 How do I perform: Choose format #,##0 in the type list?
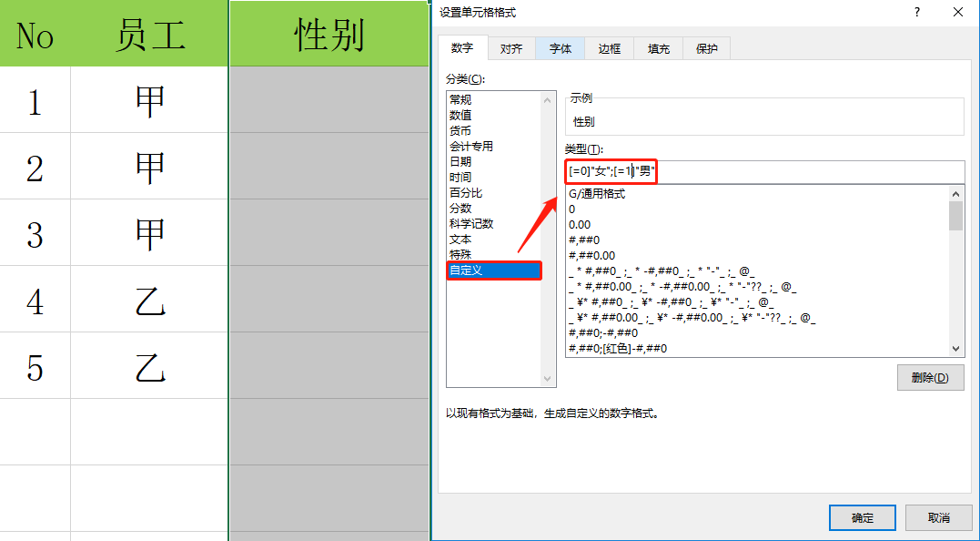756,240
